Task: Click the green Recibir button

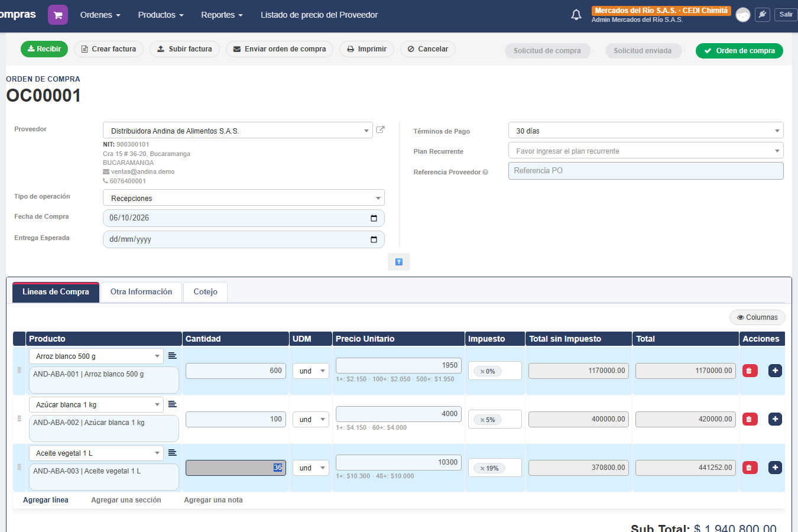Action: click(x=44, y=49)
